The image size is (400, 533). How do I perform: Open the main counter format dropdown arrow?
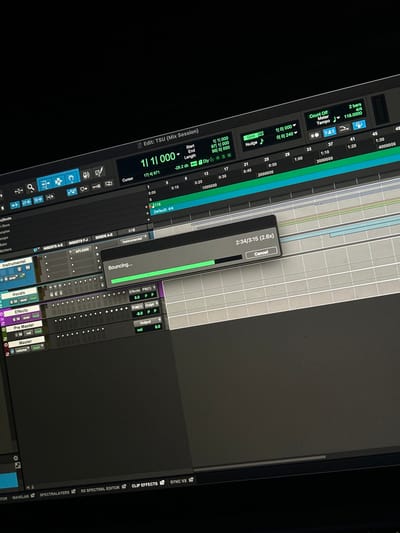tap(178, 155)
